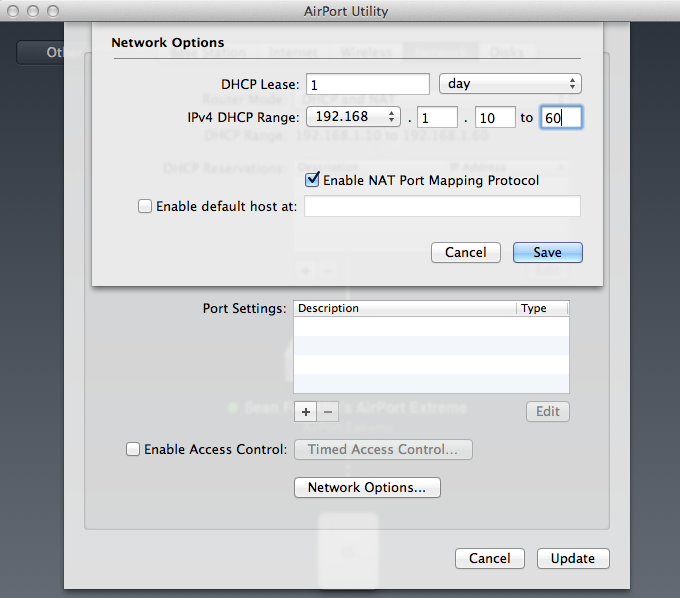Viewport: 680px width, 598px height.
Task: Click the Edit button under Port Settings
Action: 548,412
